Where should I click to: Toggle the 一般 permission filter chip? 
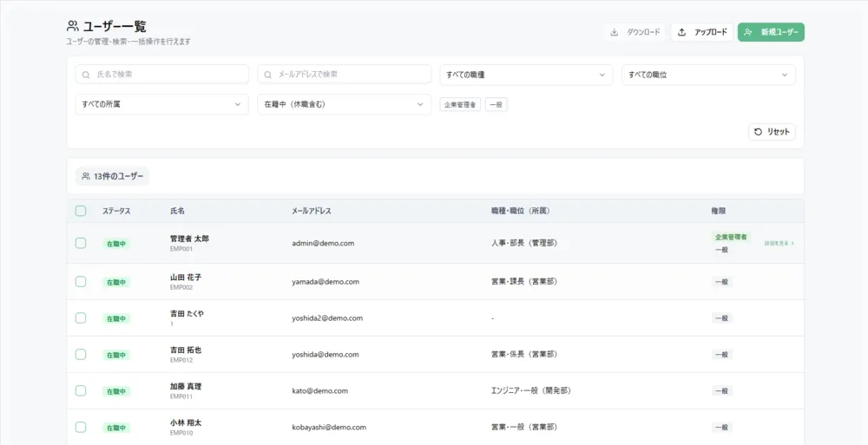pyautogui.click(x=496, y=104)
